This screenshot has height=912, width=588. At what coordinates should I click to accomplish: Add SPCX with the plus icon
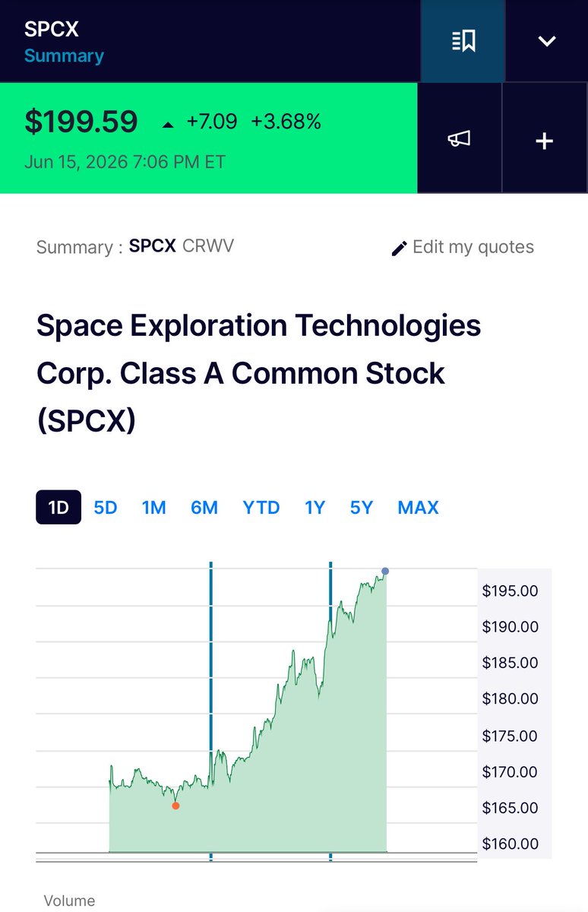(x=545, y=140)
